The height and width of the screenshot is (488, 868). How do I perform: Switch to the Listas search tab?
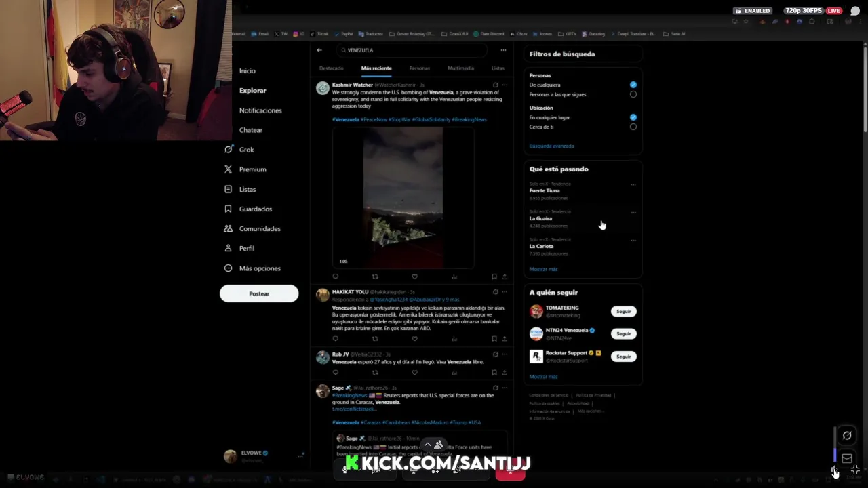tap(498, 68)
